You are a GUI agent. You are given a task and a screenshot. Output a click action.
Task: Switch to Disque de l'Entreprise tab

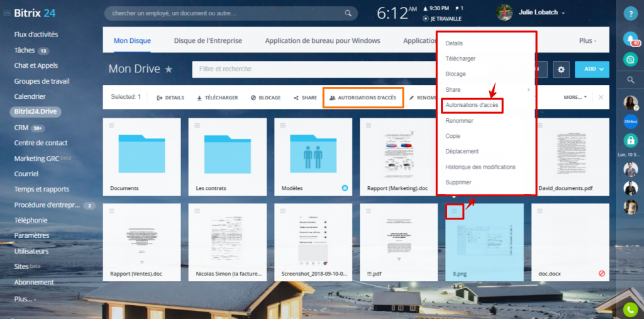pyautogui.click(x=208, y=41)
